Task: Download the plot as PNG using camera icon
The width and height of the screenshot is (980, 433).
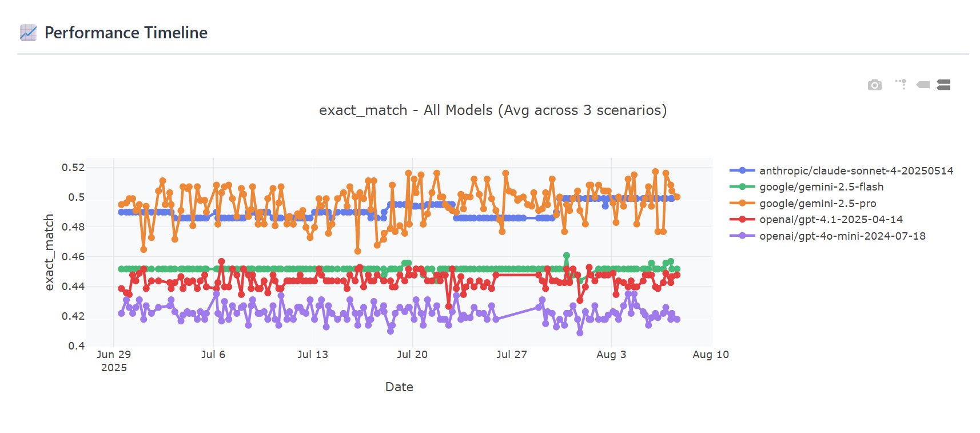Action: coord(874,85)
